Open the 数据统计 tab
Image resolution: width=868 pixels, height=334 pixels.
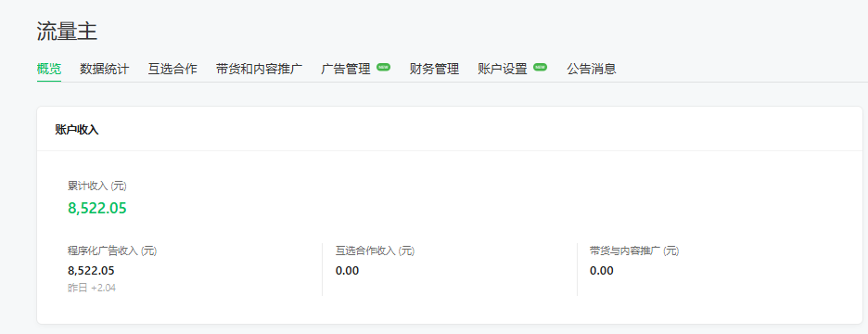(x=104, y=70)
